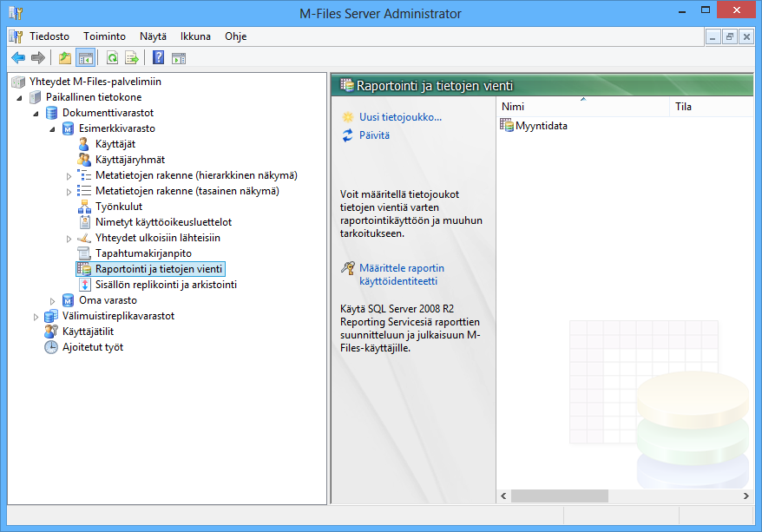Expand the Välimuistireplikavarastot node

[36, 317]
